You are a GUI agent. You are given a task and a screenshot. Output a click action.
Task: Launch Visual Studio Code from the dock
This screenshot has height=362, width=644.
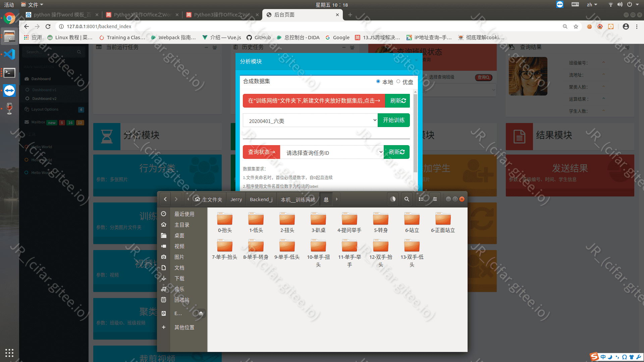[9, 54]
